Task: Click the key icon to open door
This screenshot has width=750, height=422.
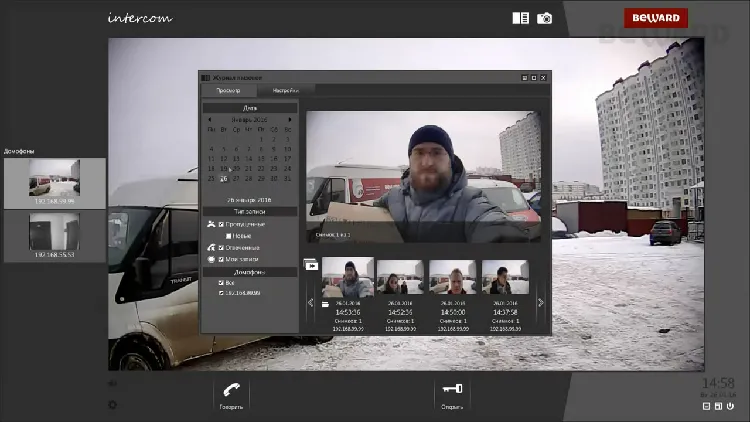Action: pos(452,389)
